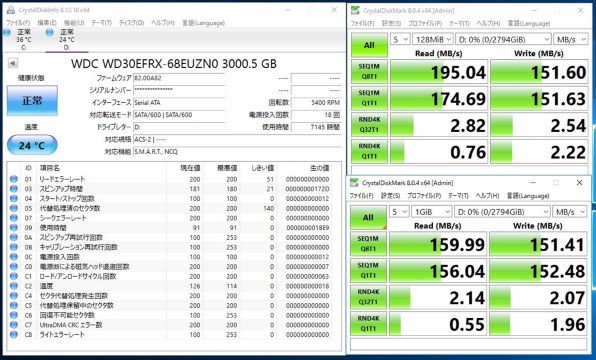
Task: Open MB/s unit dropdown in lower CrystalDiskMark
Action: tap(569, 212)
